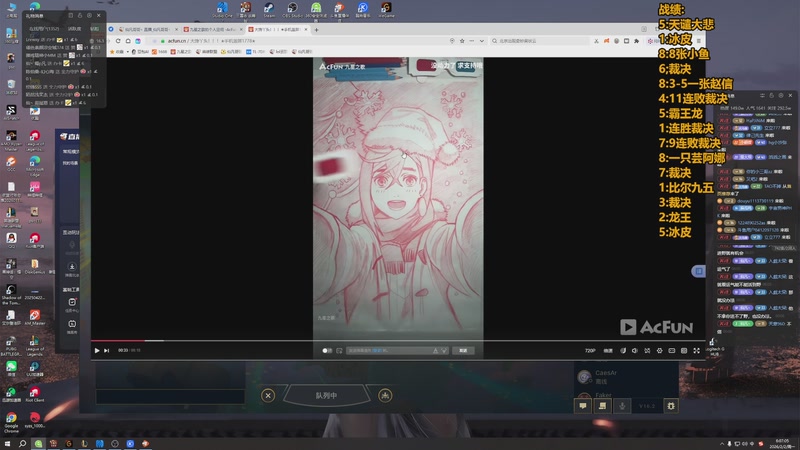Open the WeGame desktop shortcut
The image size is (800, 450).
[386, 9]
